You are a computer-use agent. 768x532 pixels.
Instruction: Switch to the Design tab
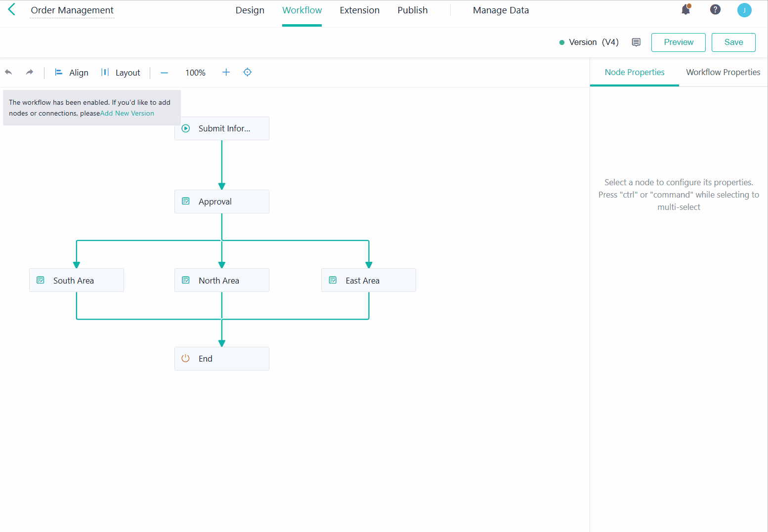(x=250, y=10)
